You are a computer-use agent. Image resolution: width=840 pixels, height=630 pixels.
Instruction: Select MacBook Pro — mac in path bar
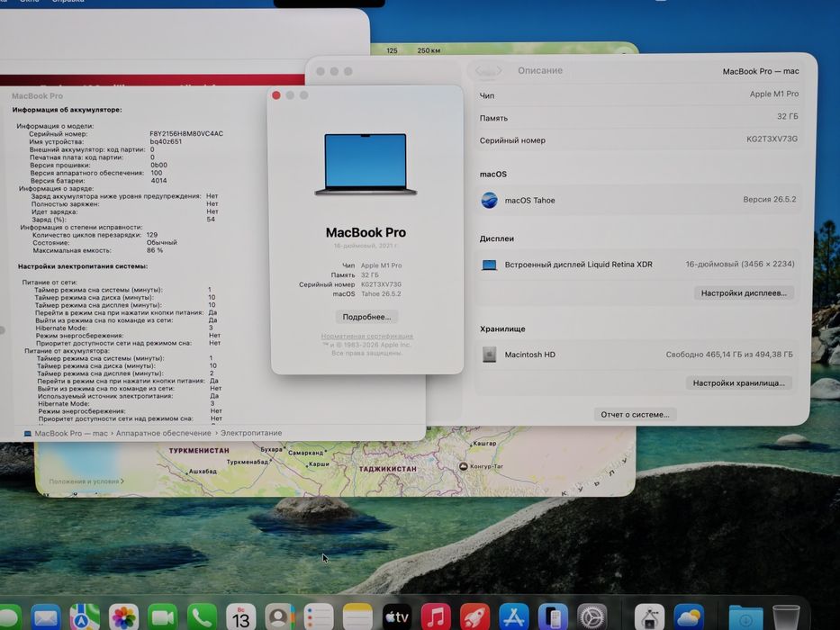pos(71,434)
